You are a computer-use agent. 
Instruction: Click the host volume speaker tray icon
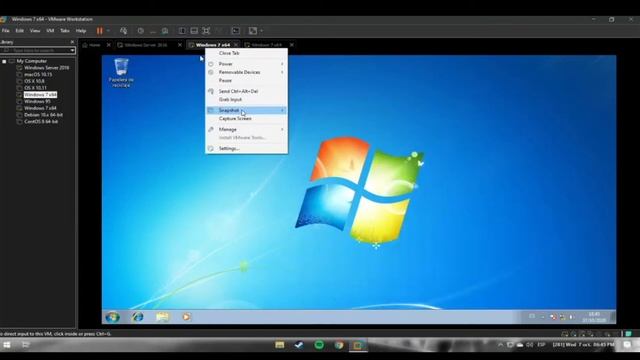click(x=529, y=345)
